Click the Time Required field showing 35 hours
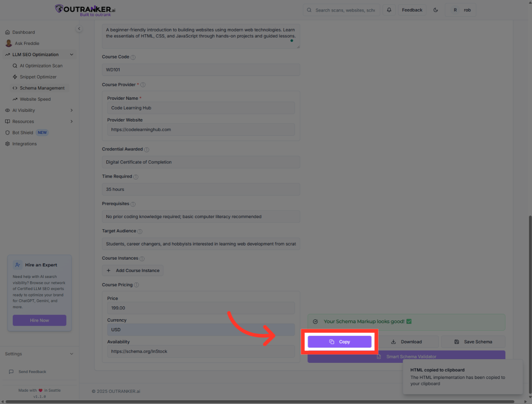 pos(201,189)
